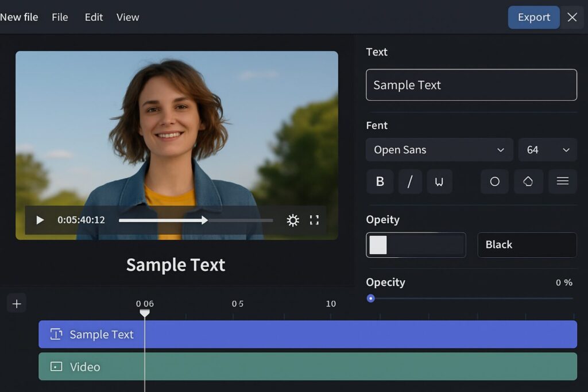Open the preview settings gear icon

pyautogui.click(x=293, y=220)
